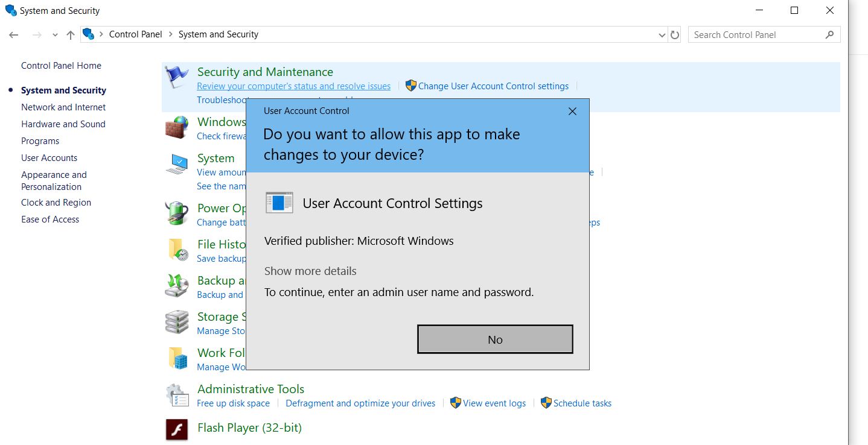Click the Administrative Tools gear icon
Viewport: 868px width, 445px height.
point(177,395)
